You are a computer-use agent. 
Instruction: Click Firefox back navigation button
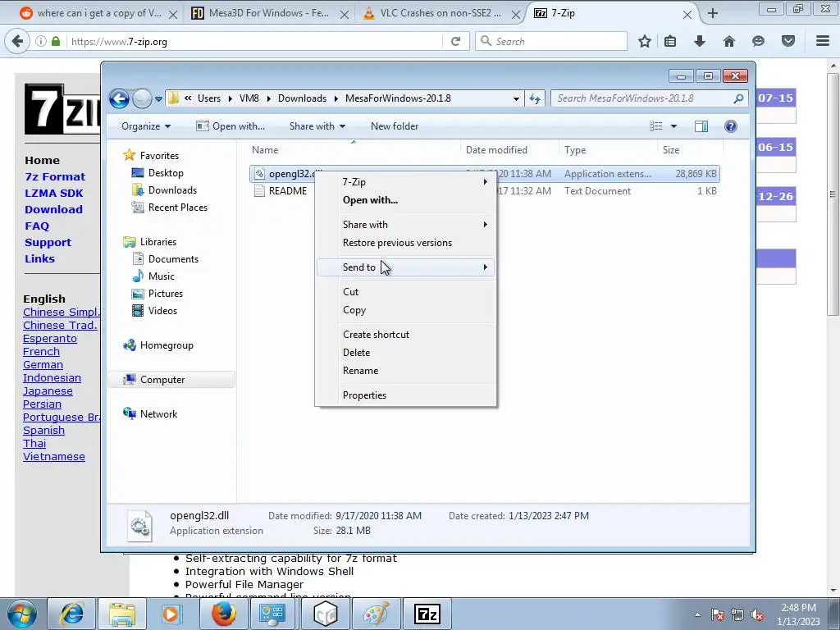pyautogui.click(x=17, y=41)
